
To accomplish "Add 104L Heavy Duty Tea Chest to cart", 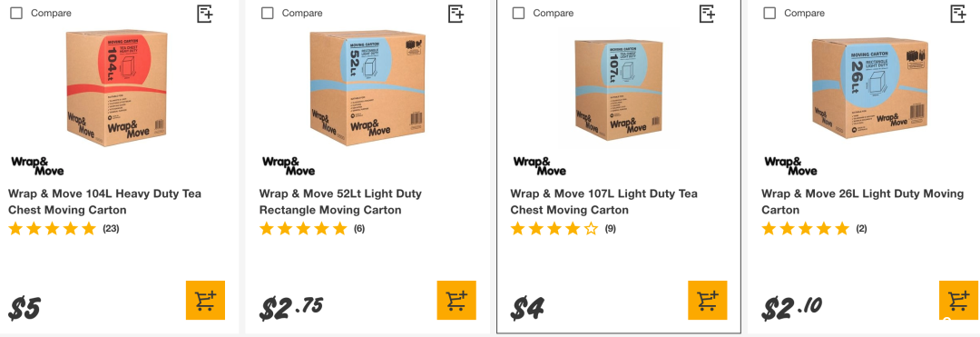I will (205, 300).
